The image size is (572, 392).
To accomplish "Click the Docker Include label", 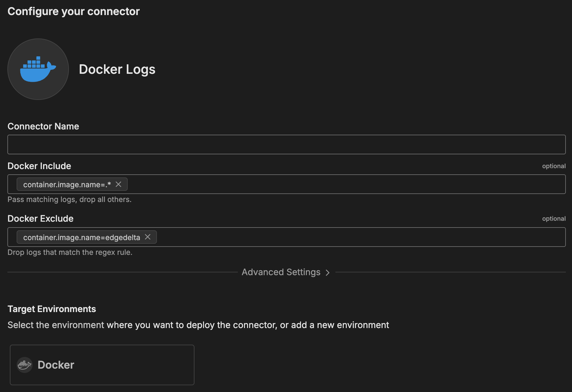I will point(39,166).
